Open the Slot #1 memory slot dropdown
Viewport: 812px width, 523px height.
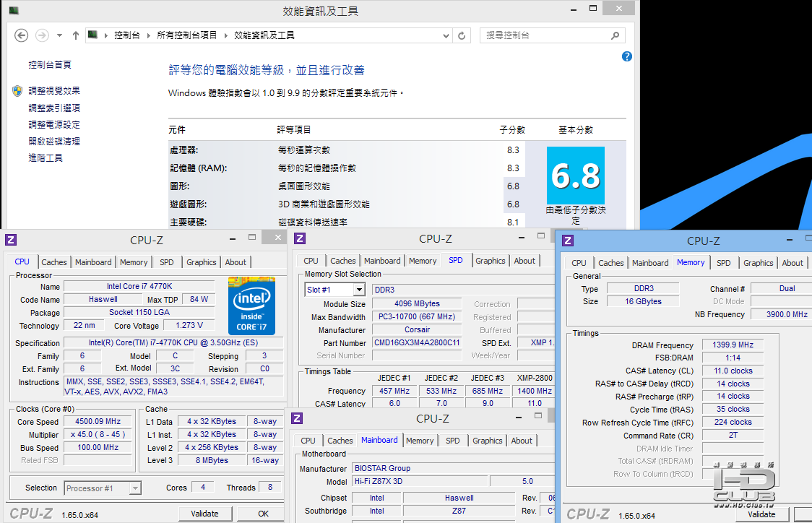click(359, 290)
